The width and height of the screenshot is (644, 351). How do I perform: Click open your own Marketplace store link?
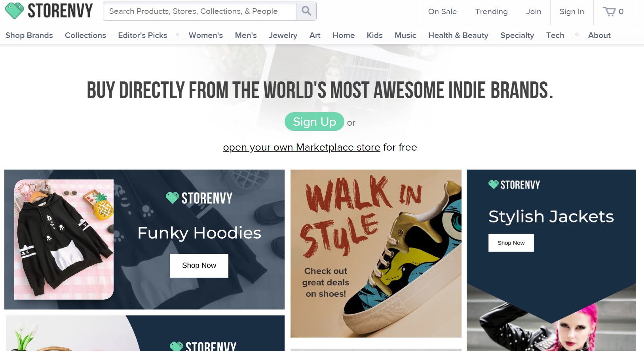tap(302, 147)
